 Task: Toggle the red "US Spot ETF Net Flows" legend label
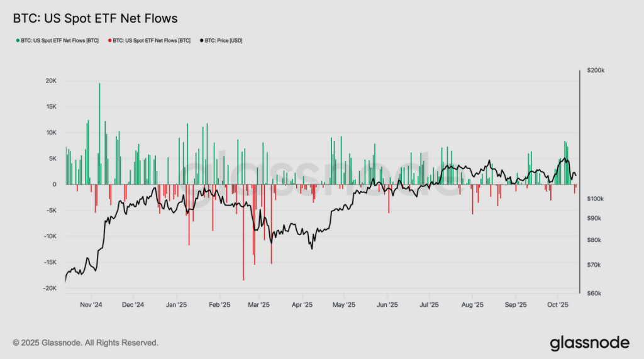click(152, 41)
